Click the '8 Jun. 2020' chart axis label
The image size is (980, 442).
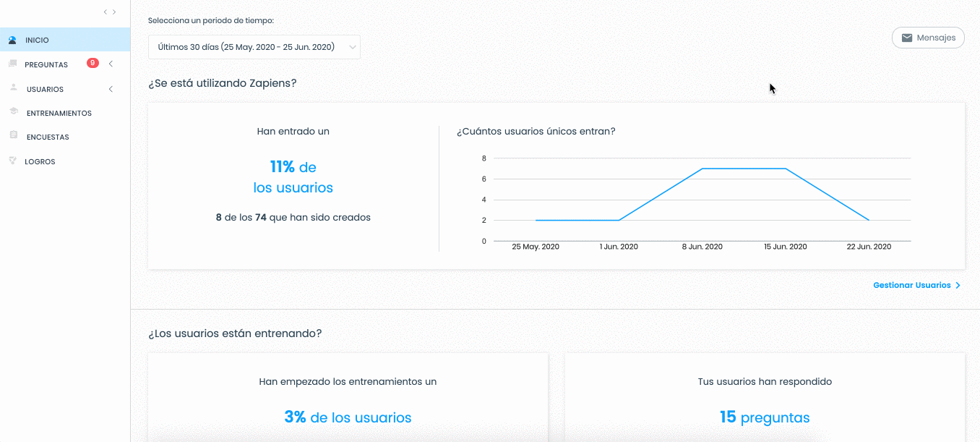[702, 247]
